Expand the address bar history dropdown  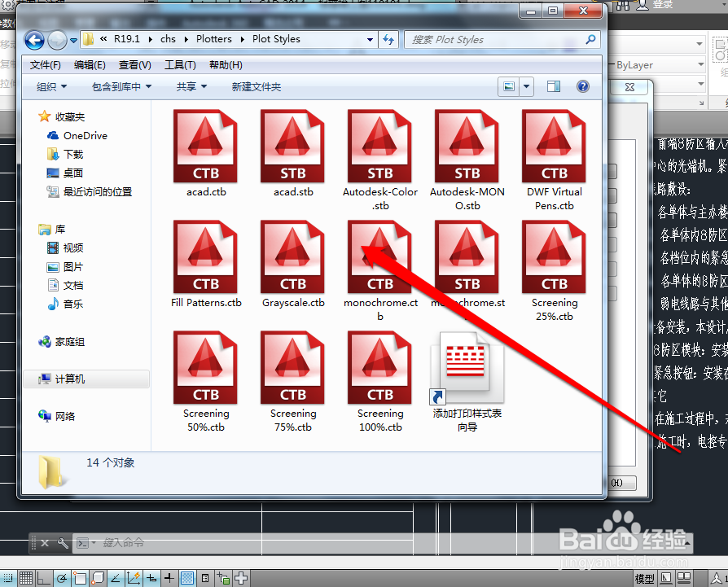370,39
